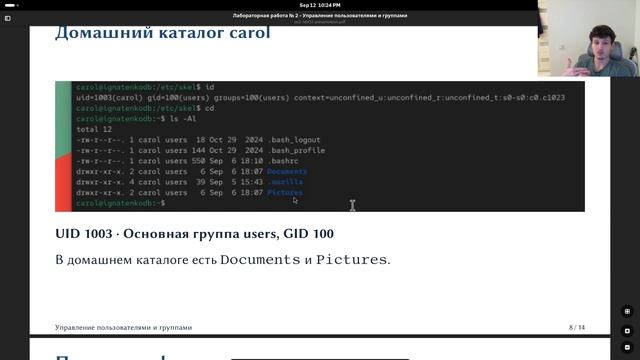Click the 'uid=1003(carol)' text in terminal
640x360 pixels.
(109, 98)
